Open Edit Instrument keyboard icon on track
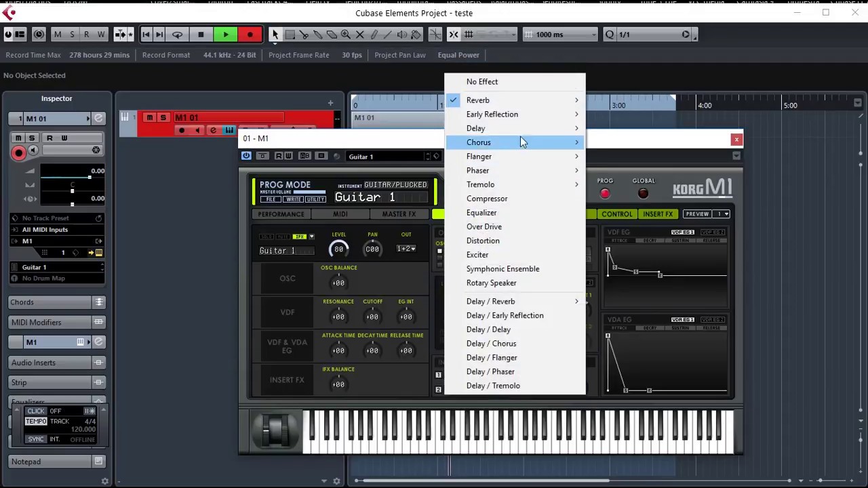The width and height of the screenshot is (868, 488). pos(229,130)
